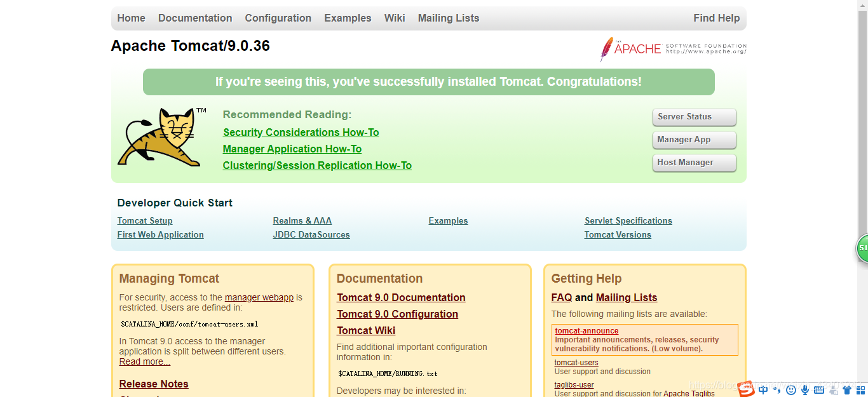This screenshot has width=868, height=397.
Task: Click the successfully installed Tomcat congratulations banner
Action: (x=429, y=82)
